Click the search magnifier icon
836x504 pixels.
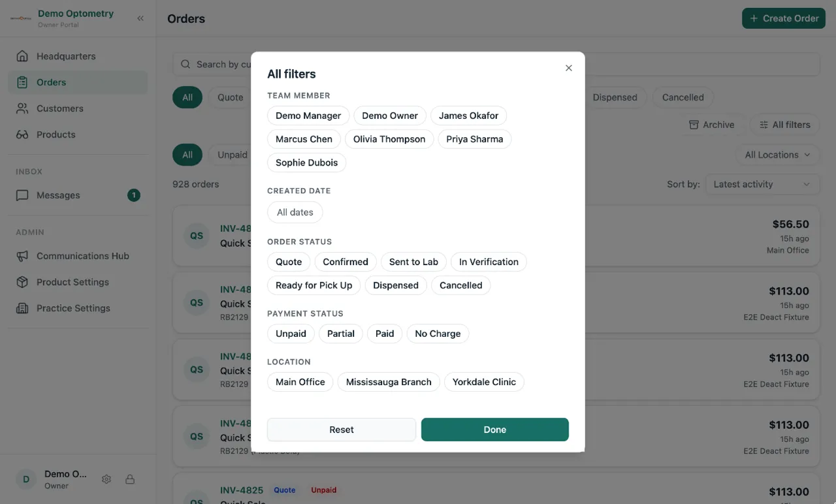point(185,65)
